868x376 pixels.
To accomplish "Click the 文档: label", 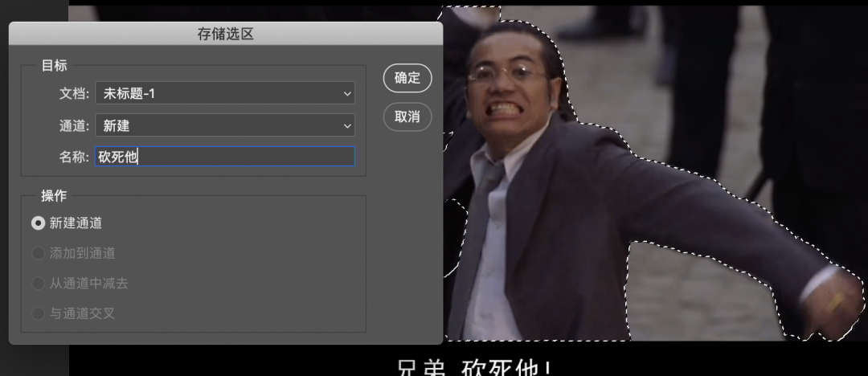I will click(74, 93).
